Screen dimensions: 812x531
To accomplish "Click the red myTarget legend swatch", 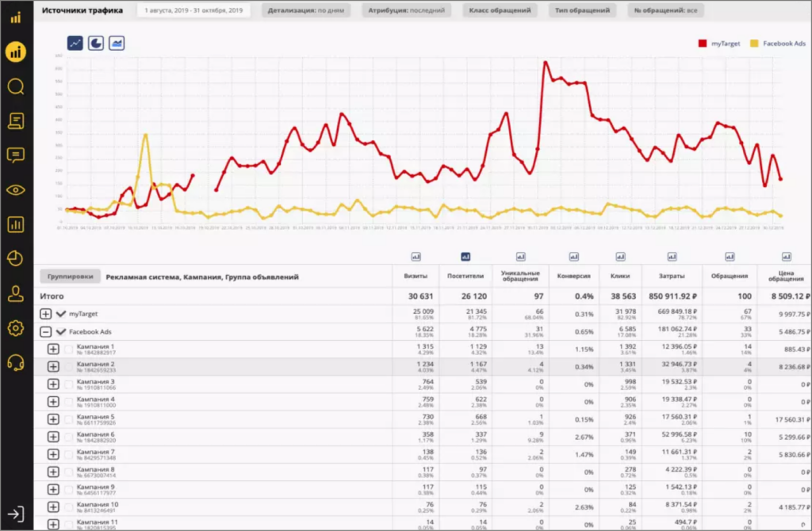I will pyautogui.click(x=703, y=44).
